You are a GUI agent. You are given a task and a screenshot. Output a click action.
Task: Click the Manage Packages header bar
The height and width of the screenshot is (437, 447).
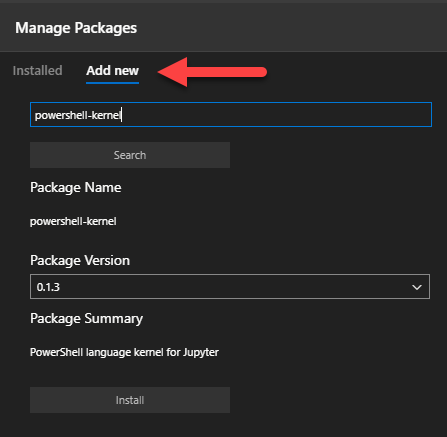point(223,28)
